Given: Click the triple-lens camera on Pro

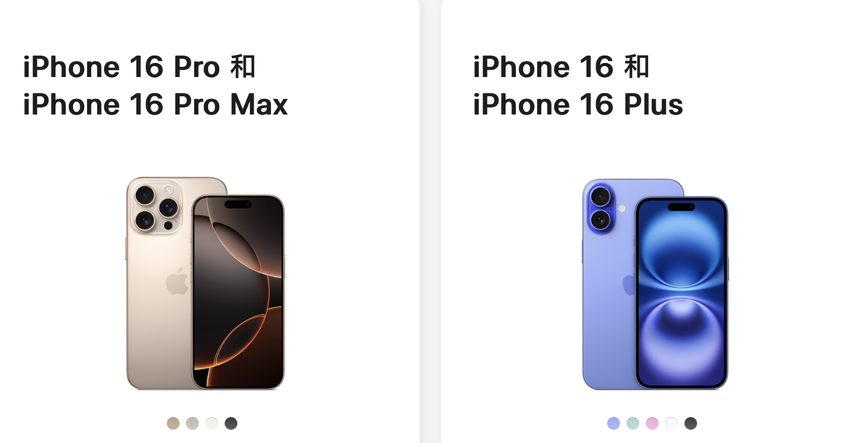Looking at the screenshot, I should [156, 207].
